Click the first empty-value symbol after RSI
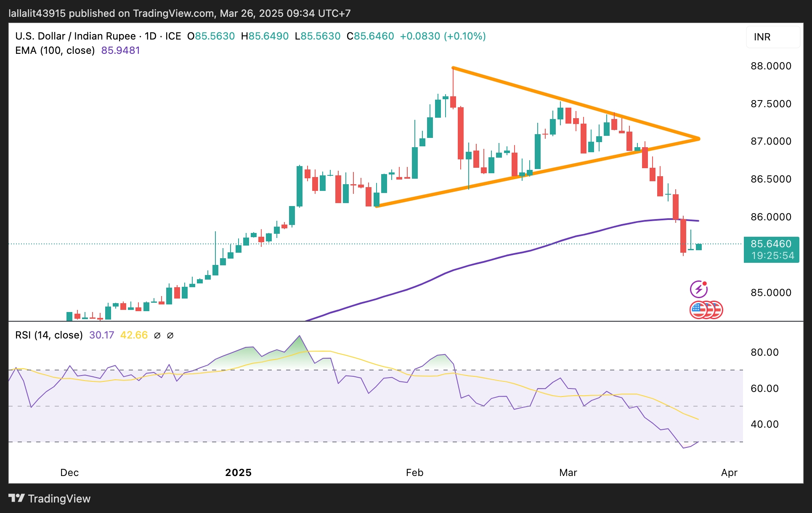The height and width of the screenshot is (513, 812). pos(157,335)
